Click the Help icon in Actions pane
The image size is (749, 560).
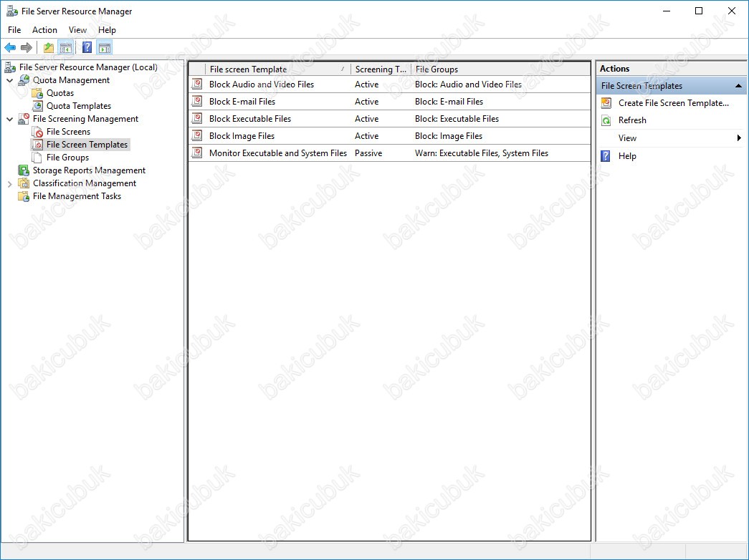606,156
